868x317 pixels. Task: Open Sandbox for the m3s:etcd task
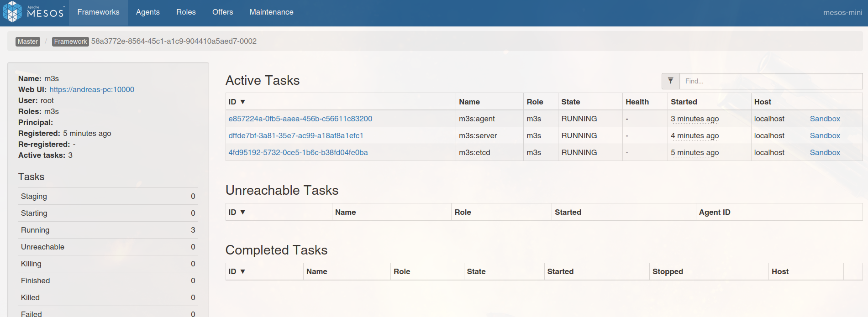click(825, 152)
